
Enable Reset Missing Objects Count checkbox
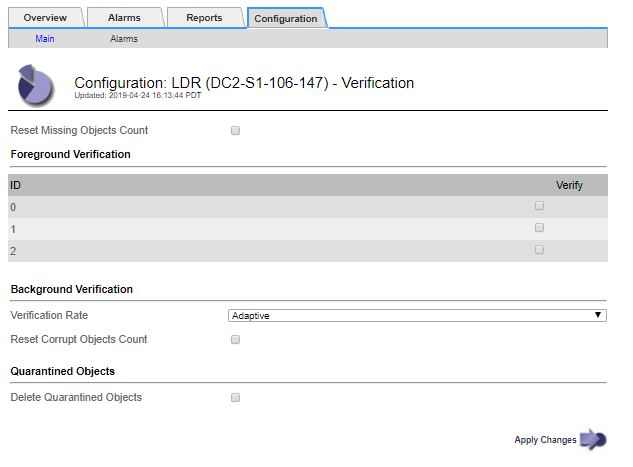click(x=236, y=131)
